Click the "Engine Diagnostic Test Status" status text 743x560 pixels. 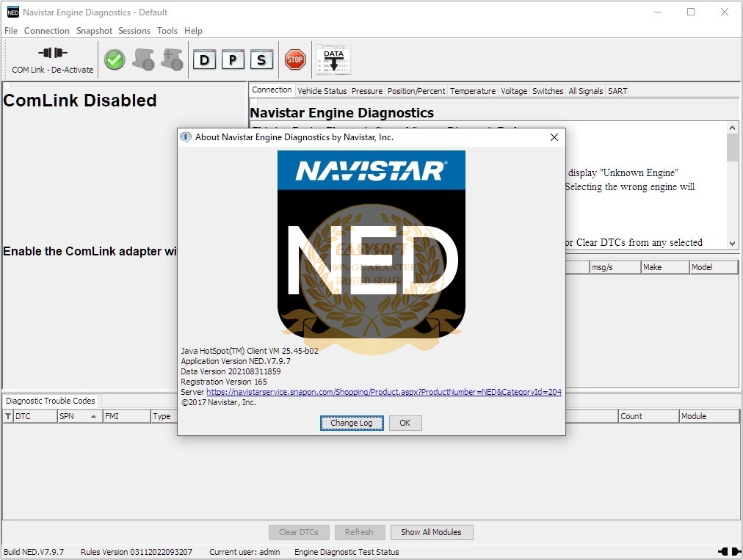point(347,552)
